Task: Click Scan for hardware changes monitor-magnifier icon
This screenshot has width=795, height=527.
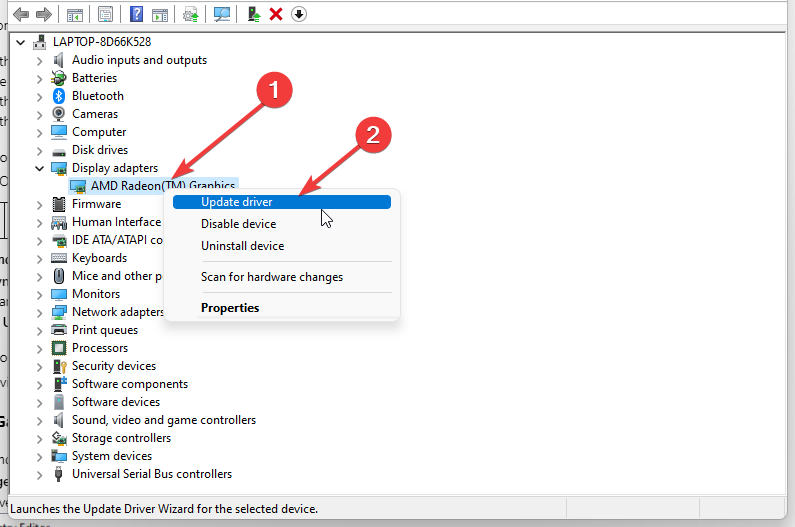Action: [x=222, y=14]
